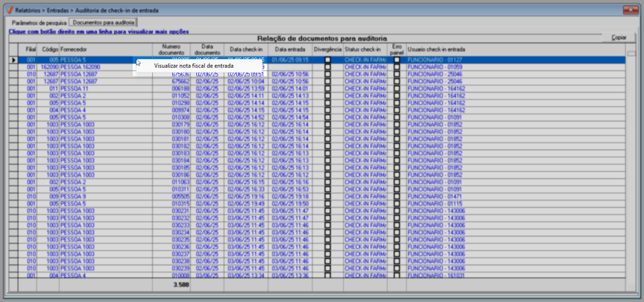Open the Parâmetros de pesquisa tab
The image size is (644, 302).
39,23
